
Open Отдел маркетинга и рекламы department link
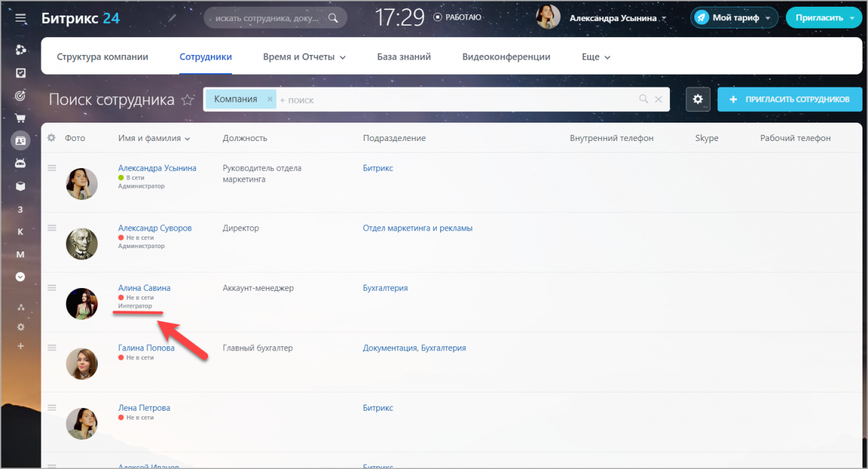click(418, 228)
